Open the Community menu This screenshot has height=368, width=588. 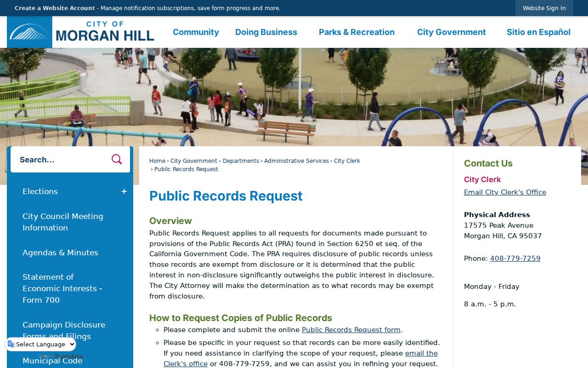[196, 32]
